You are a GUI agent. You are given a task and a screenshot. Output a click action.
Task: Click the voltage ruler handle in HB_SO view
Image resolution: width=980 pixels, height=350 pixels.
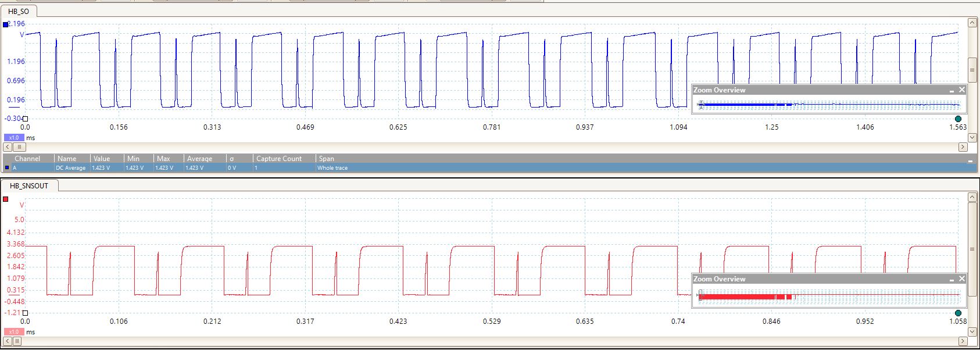click(25, 119)
